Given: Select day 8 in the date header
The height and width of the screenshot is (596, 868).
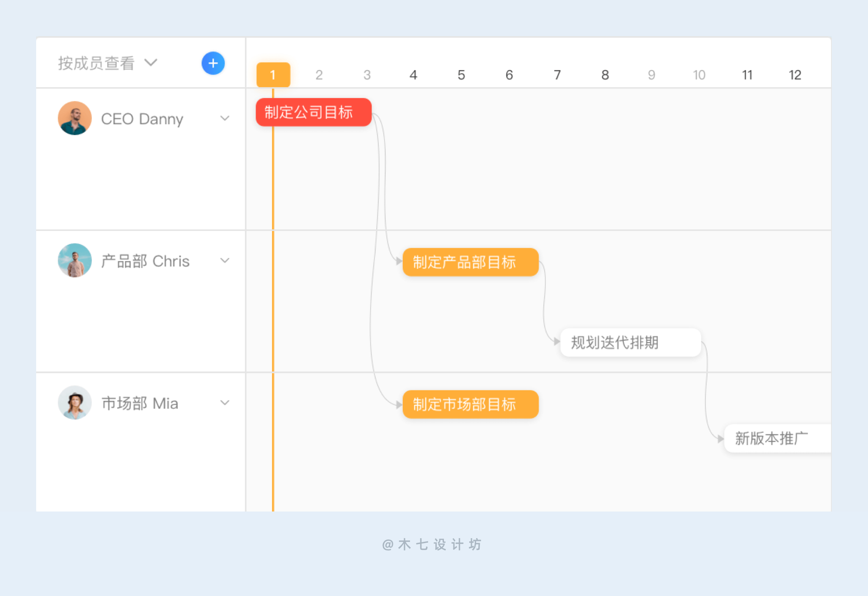Looking at the screenshot, I should click(x=605, y=75).
